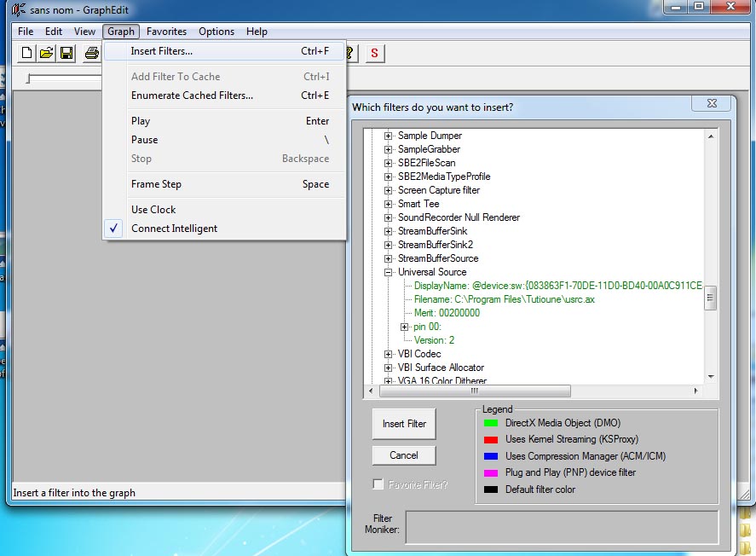This screenshot has height=556, width=756.
Task: Select the VBI Codec filter label
Action: pyautogui.click(x=419, y=355)
